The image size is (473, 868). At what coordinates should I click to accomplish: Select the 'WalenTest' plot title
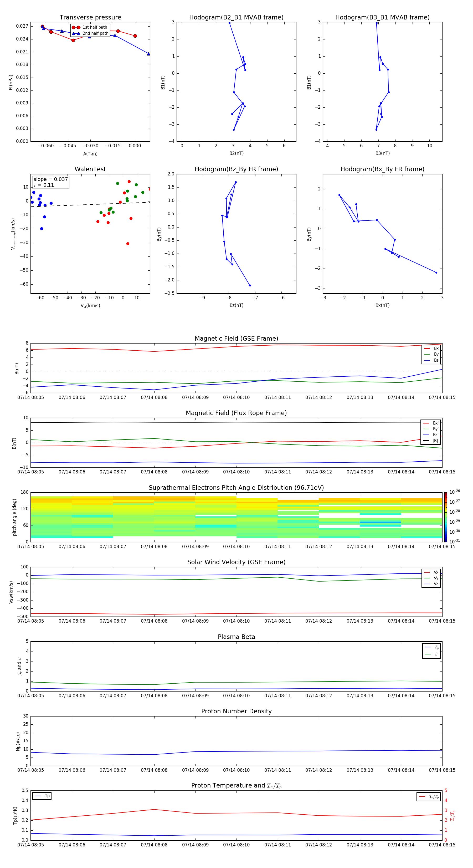pos(90,169)
